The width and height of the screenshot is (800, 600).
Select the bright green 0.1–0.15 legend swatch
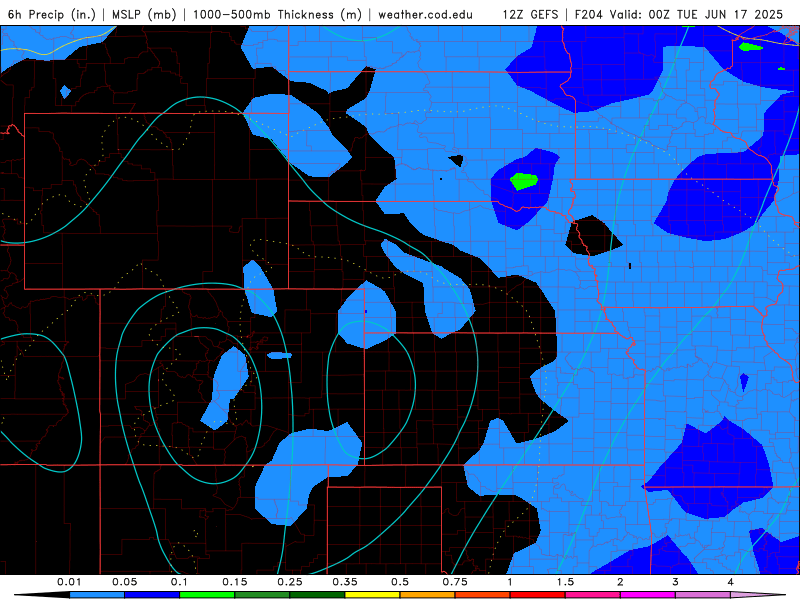[x=207, y=595]
